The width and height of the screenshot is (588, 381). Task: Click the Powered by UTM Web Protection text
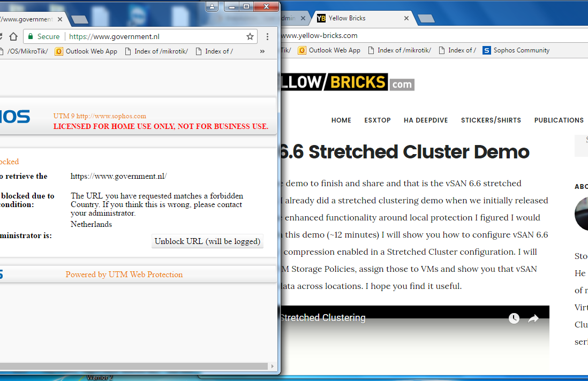point(124,275)
